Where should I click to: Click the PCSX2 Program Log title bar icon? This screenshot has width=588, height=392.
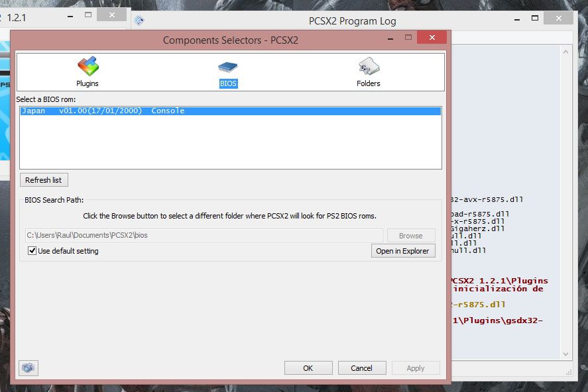(139, 21)
